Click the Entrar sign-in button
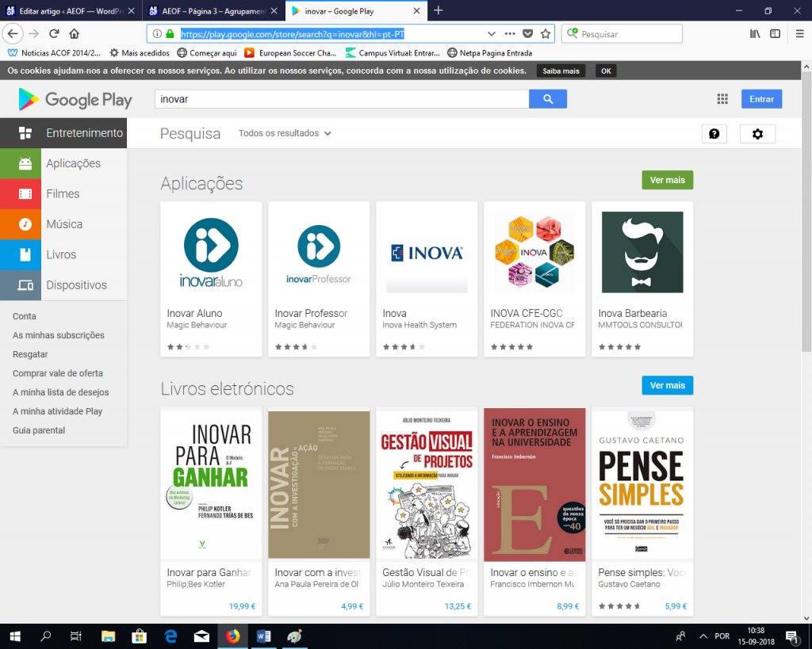The image size is (812, 649). tap(761, 99)
